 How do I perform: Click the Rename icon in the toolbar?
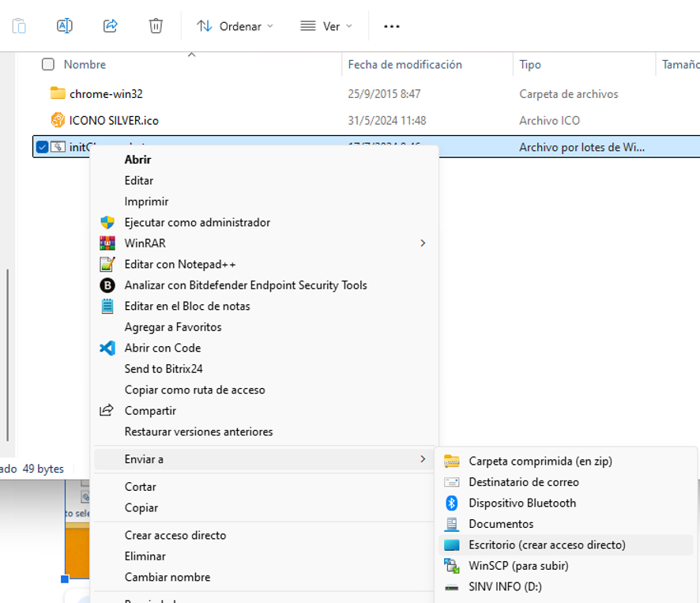click(65, 26)
